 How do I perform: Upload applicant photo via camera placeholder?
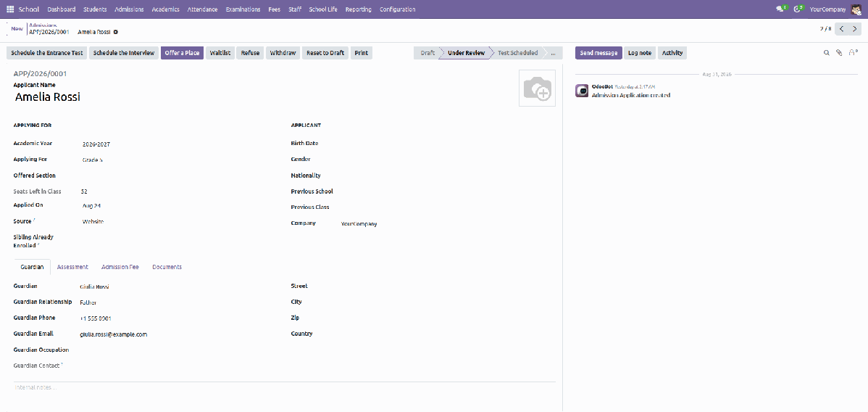pos(537,88)
